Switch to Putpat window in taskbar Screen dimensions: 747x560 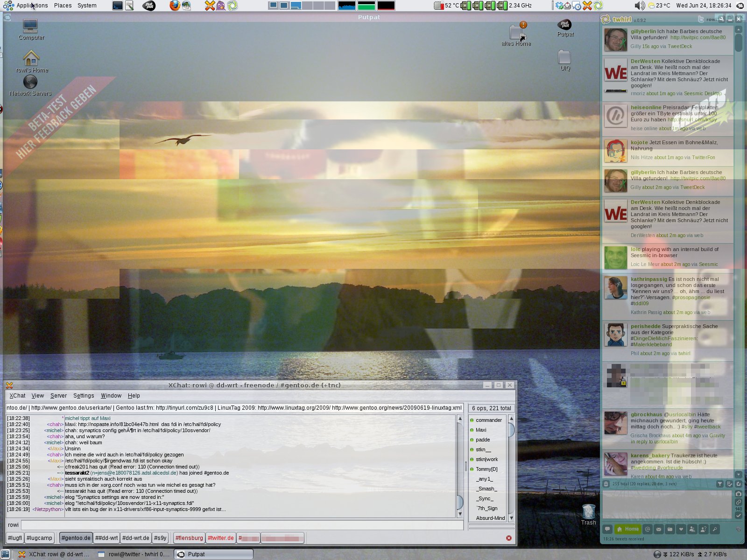[x=214, y=554]
